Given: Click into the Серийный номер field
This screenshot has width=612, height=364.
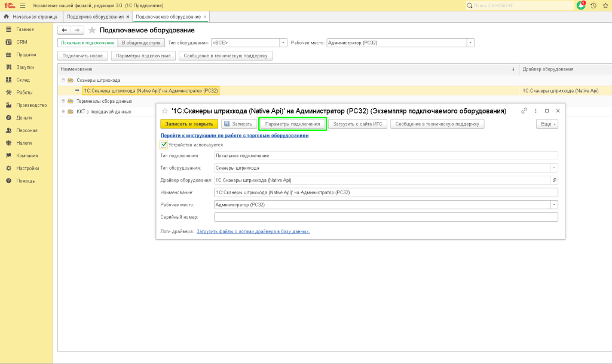Looking at the screenshot, I should (385, 217).
